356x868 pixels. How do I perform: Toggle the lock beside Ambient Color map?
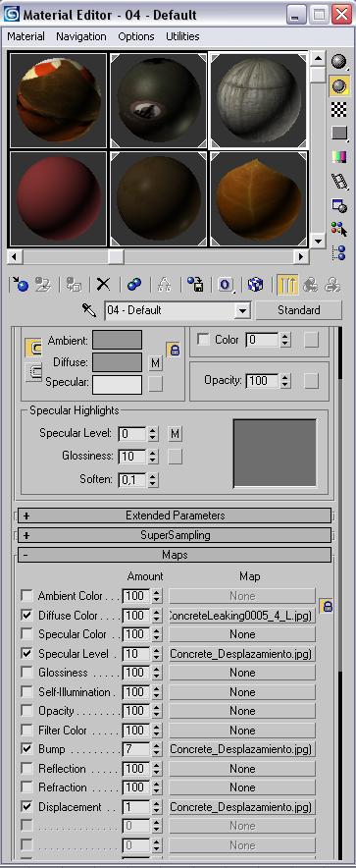[327, 606]
